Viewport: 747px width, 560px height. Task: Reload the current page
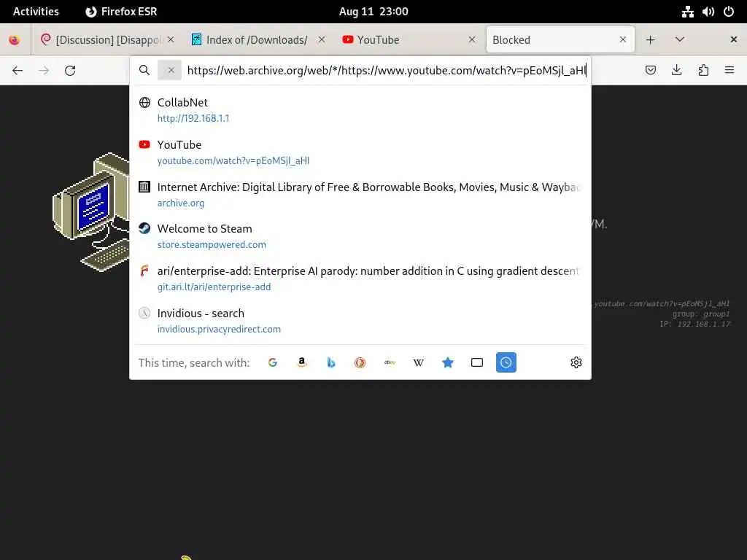point(70,71)
